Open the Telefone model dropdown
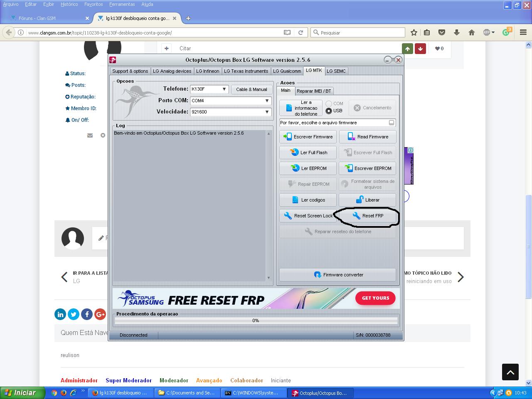532x399 pixels. 209,89
